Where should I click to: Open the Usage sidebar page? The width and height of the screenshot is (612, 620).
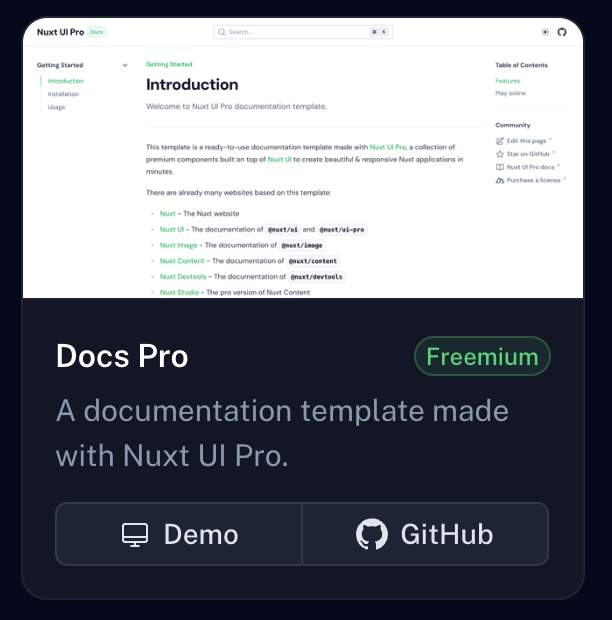pos(56,107)
